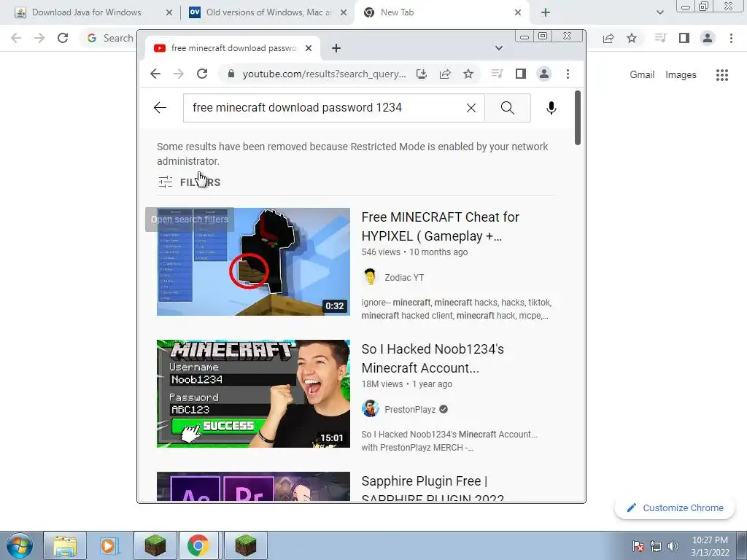The image size is (747, 560).
Task: Clear the YouTube search query text
Action: pyautogui.click(x=471, y=108)
